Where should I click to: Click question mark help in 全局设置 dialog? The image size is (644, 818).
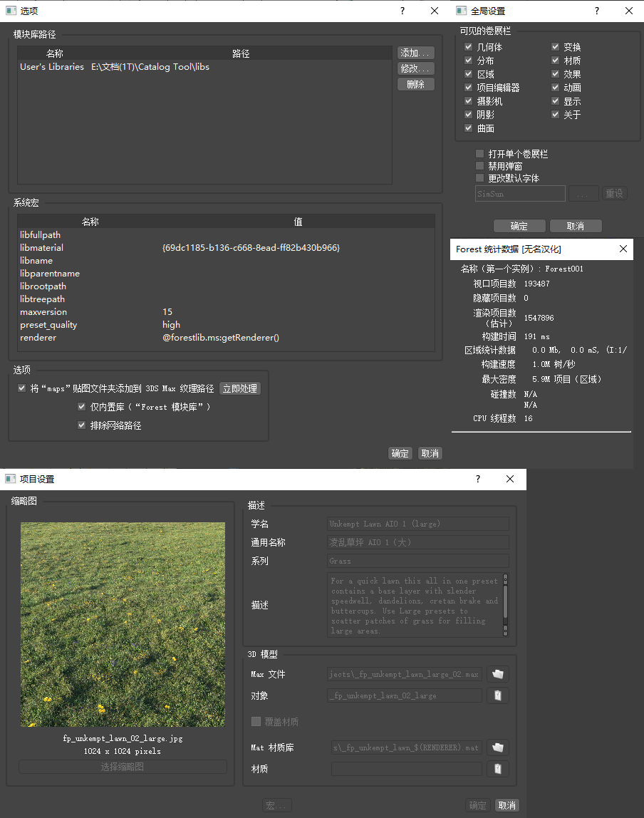596,11
